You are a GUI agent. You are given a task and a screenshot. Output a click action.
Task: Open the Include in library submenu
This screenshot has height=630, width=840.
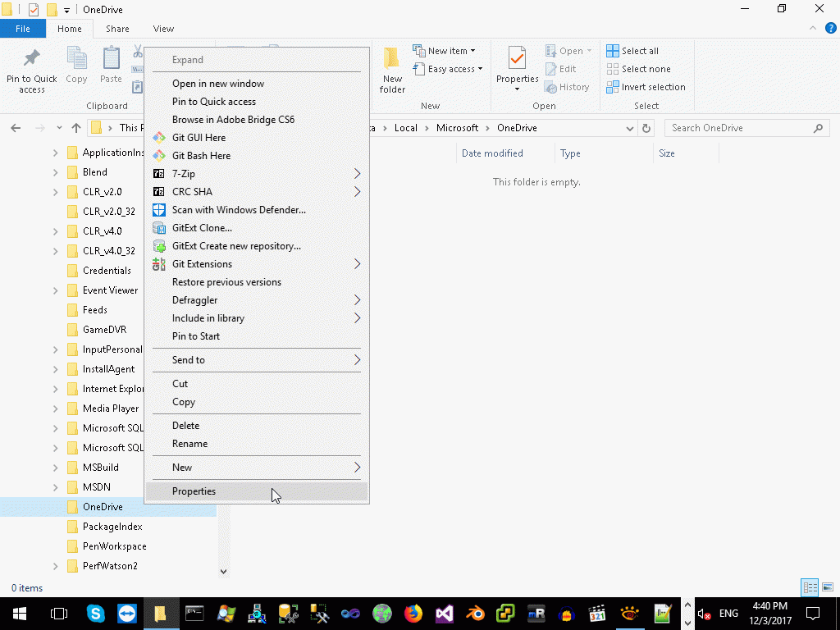pyautogui.click(x=257, y=318)
